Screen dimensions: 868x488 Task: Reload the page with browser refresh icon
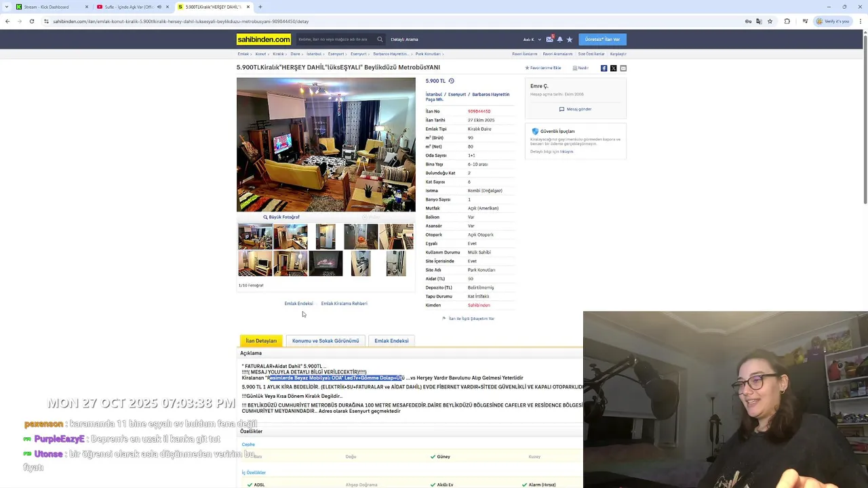point(31,21)
